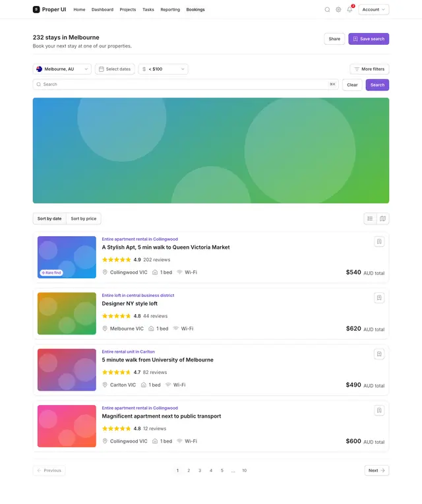Click the Clear button
Screen dimensions: 422x504
coord(352,85)
